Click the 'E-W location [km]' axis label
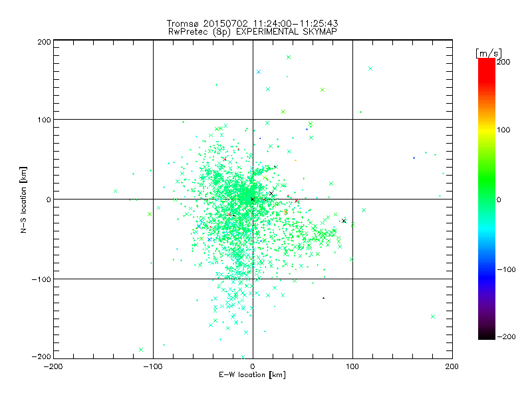Image resolution: width=532 pixels, height=399 pixels. pyautogui.click(x=252, y=374)
